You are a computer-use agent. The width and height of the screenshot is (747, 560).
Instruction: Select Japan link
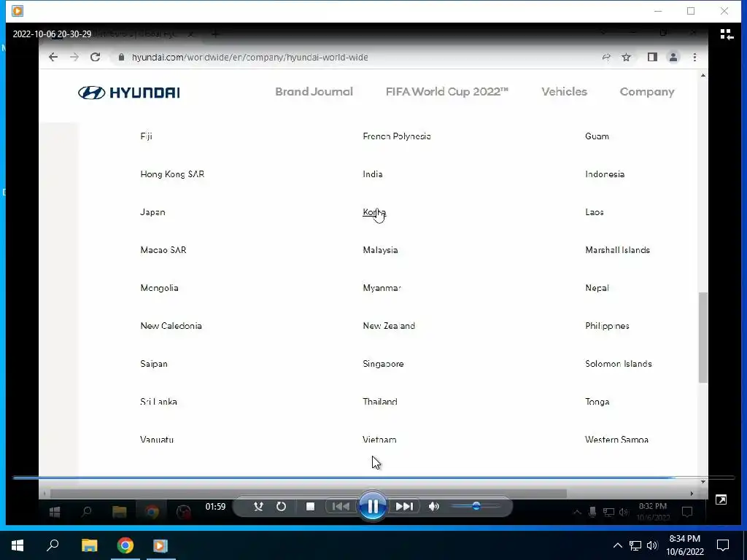(153, 212)
